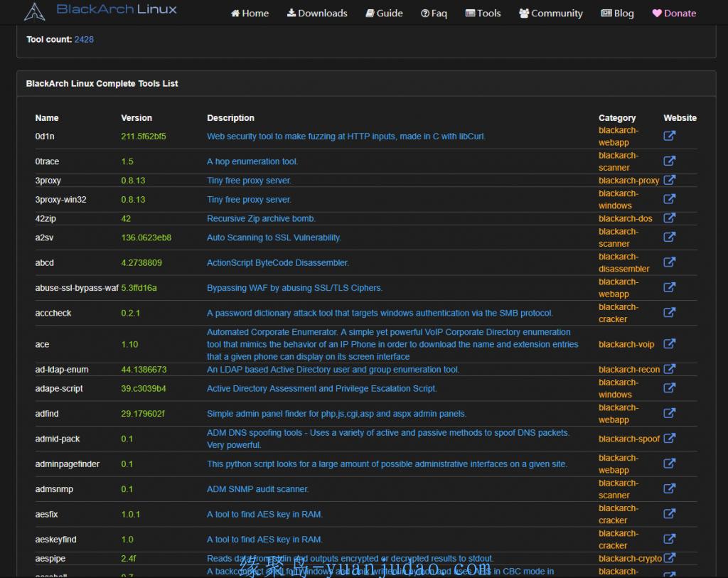Click the Website column header

click(x=680, y=118)
